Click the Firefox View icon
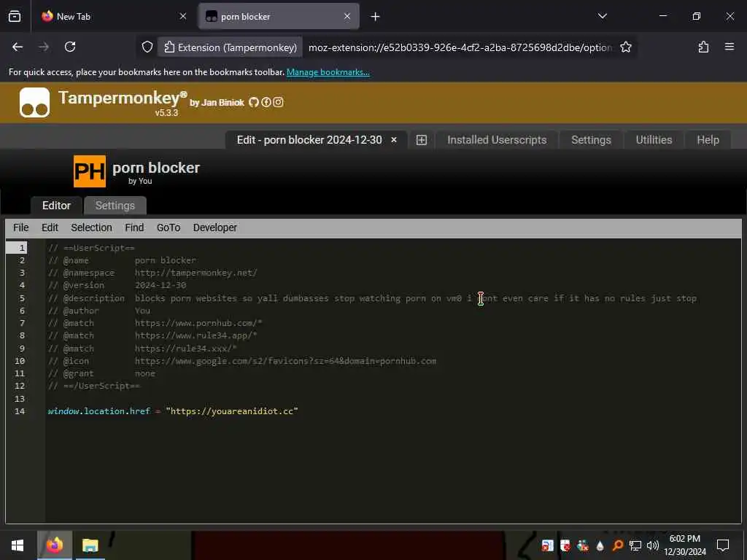 pos(15,16)
